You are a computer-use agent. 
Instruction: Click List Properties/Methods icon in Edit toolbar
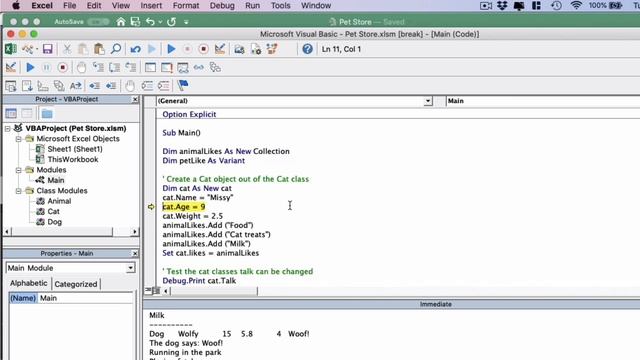click(11, 86)
